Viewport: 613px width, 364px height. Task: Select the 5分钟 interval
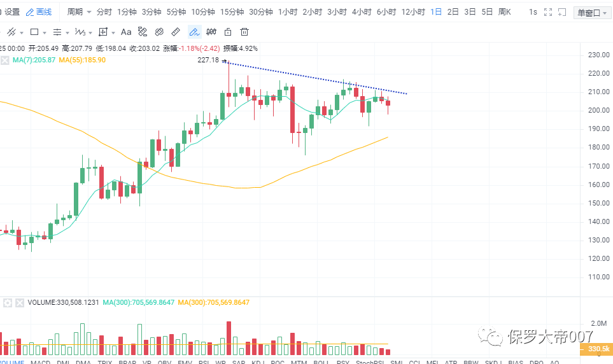tap(176, 12)
